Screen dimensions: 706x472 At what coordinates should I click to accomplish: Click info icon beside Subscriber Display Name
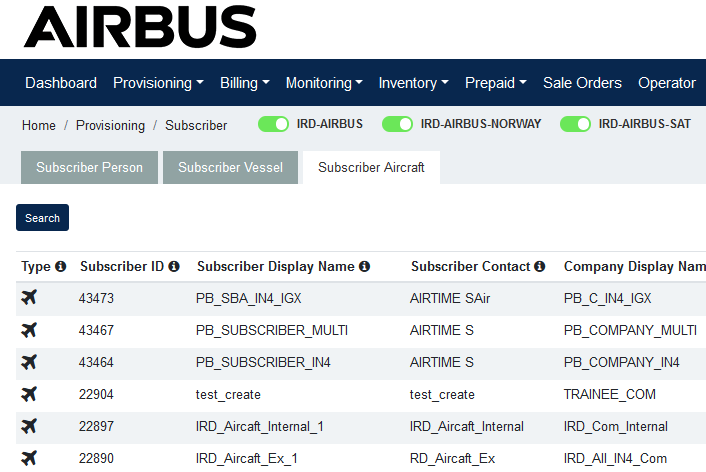point(364,267)
